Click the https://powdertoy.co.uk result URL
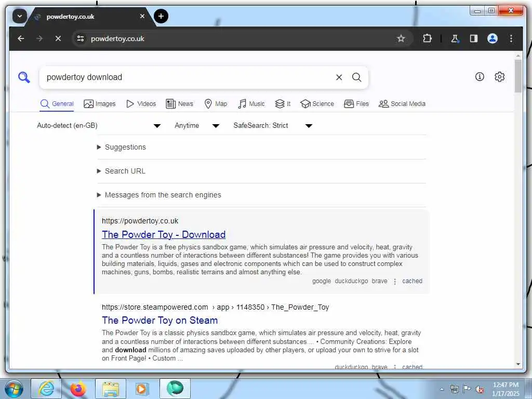The image size is (532, 399). pos(140,221)
